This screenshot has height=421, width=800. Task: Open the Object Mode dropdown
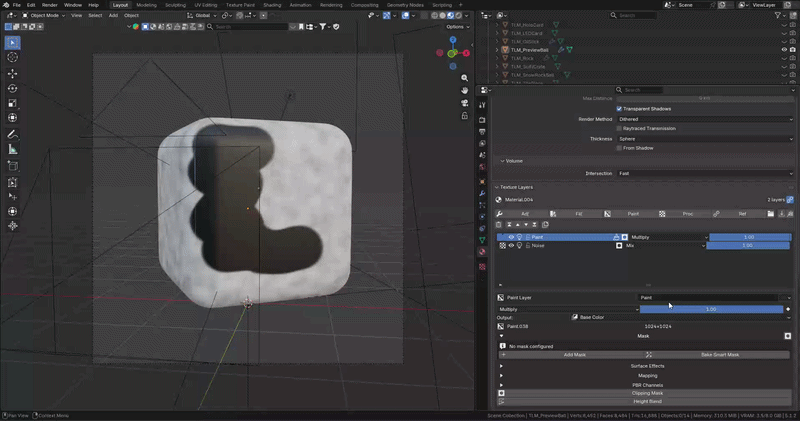(43, 15)
